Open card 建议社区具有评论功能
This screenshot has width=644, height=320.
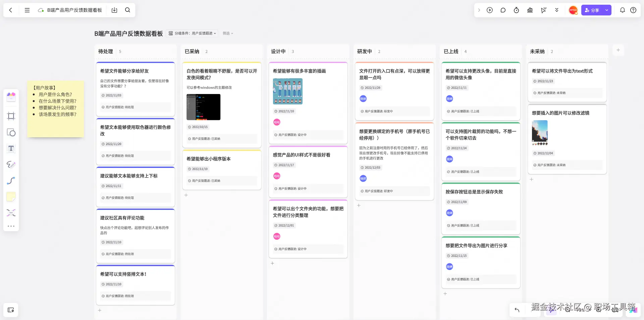click(136, 236)
